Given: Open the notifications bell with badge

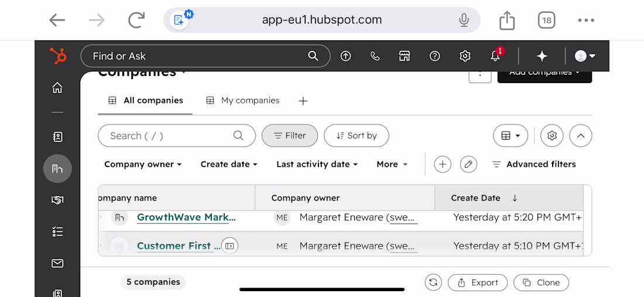Looking at the screenshot, I should (x=496, y=56).
